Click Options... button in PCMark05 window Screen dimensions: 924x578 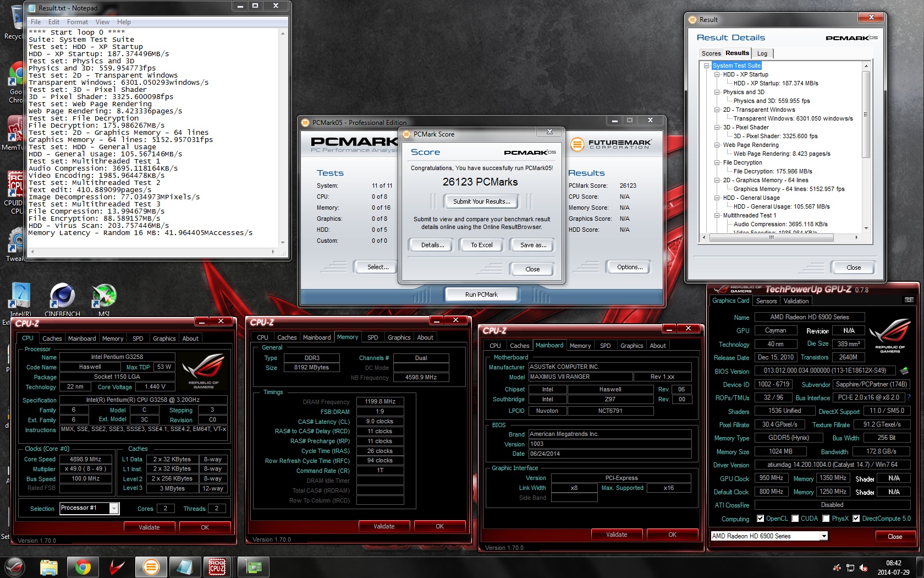[x=630, y=267]
